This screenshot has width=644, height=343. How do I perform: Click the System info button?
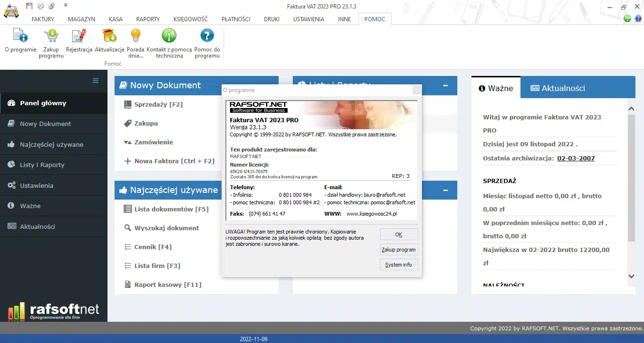click(398, 265)
